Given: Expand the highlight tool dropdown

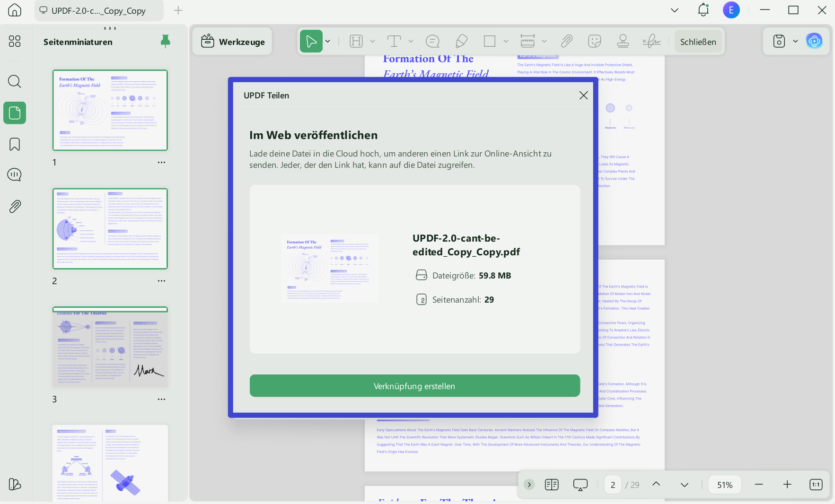Looking at the screenshot, I should coord(373,42).
